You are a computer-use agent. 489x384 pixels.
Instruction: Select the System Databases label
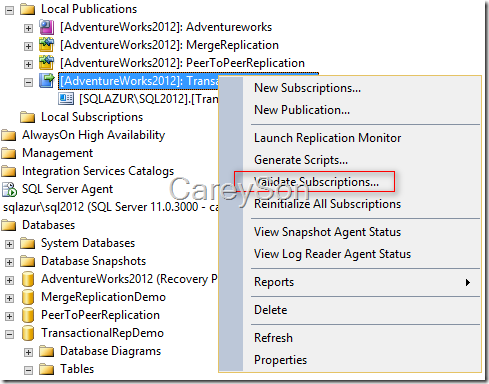[x=88, y=243]
